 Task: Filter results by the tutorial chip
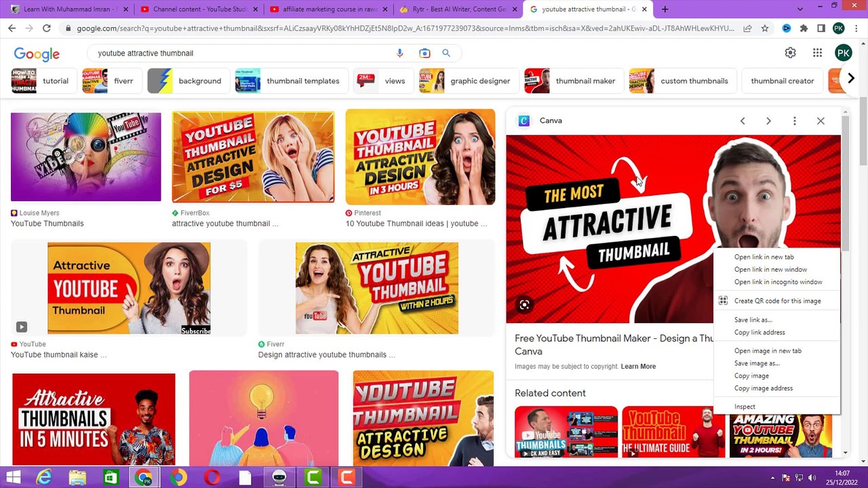[43, 81]
